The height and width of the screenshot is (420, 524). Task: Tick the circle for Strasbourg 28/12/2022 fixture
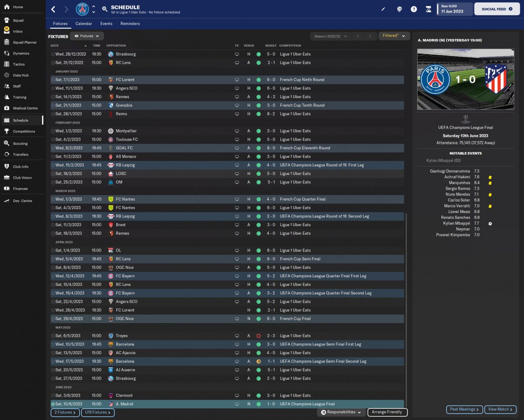tap(53, 54)
